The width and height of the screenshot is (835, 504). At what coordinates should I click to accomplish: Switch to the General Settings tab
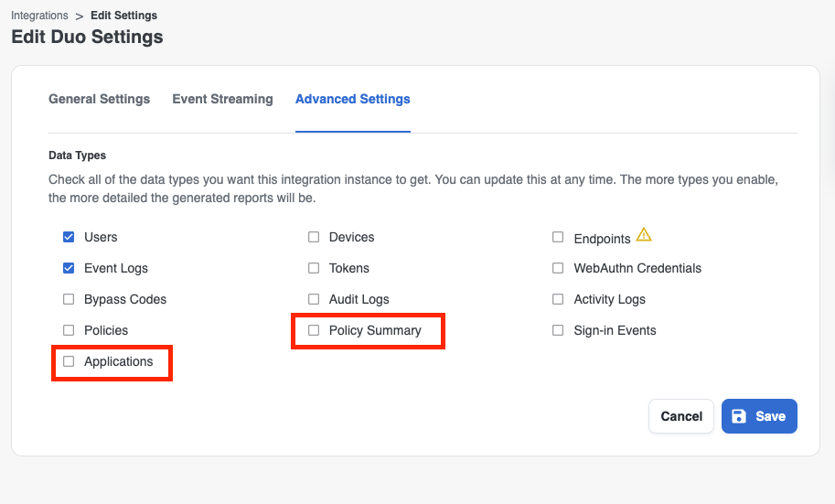coord(99,99)
